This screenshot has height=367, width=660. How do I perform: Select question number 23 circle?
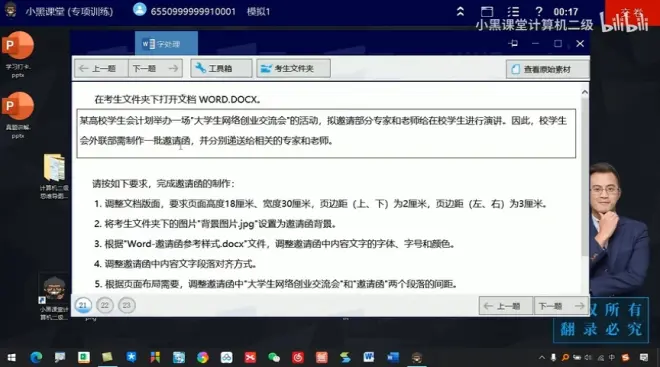pos(127,305)
